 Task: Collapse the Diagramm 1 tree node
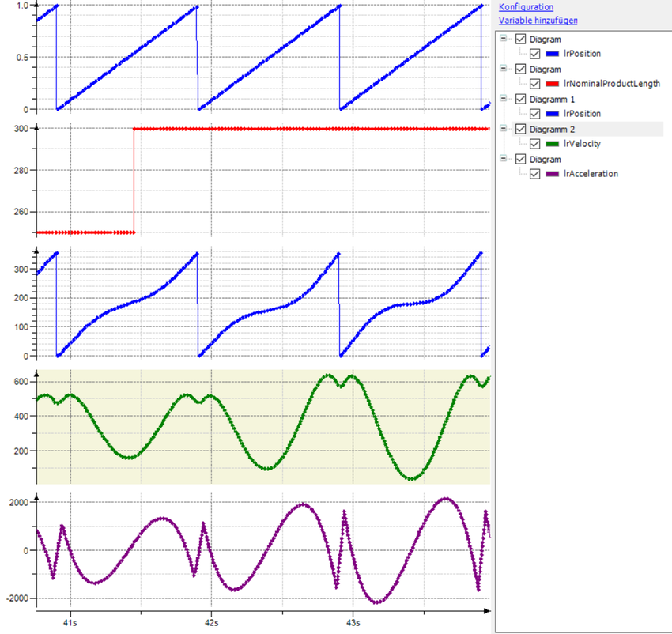pyautogui.click(x=504, y=99)
